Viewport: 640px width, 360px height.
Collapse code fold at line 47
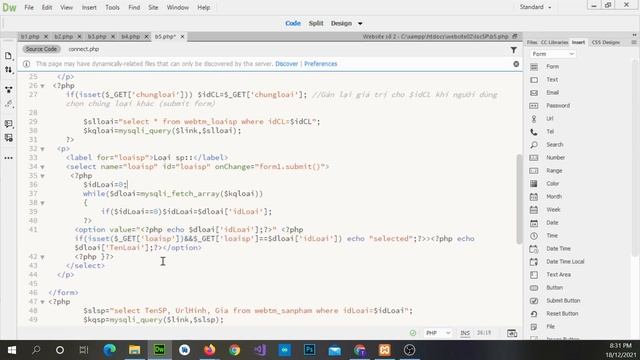[42, 302]
